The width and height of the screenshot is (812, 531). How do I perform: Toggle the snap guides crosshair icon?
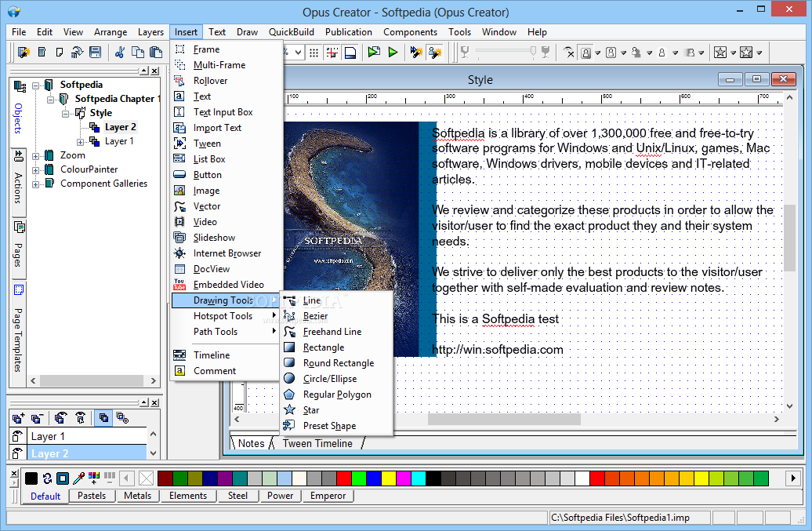(x=332, y=53)
